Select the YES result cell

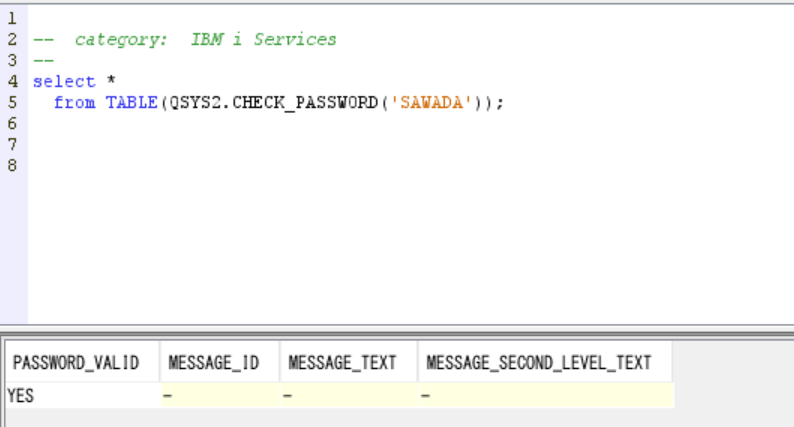click(x=83, y=396)
